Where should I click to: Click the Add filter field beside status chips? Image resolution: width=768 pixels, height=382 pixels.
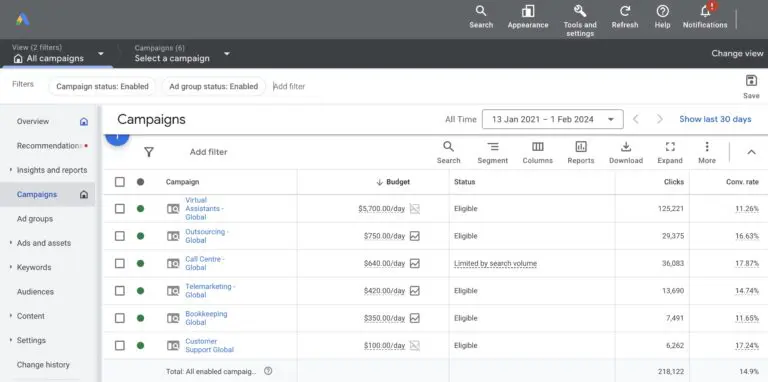coord(289,86)
